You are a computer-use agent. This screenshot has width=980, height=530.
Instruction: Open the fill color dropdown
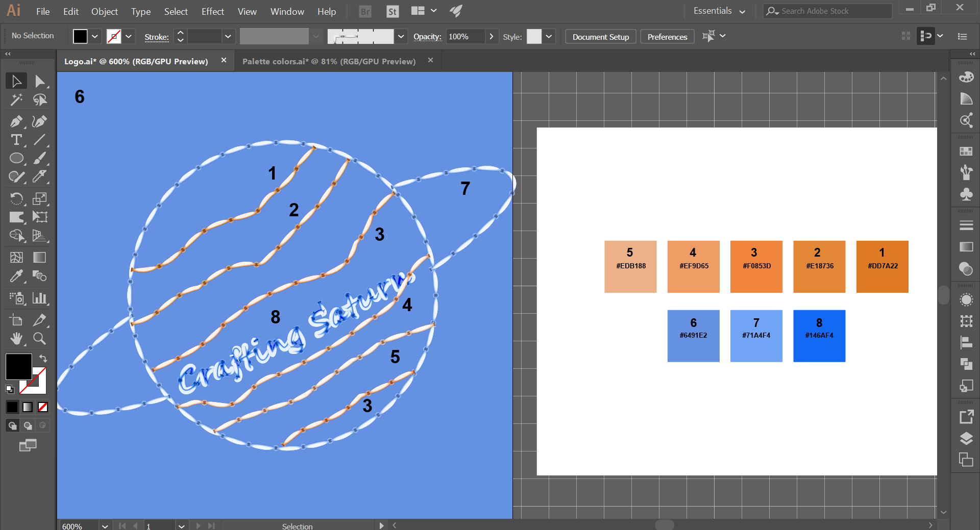pyautogui.click(x=94, y=36)
